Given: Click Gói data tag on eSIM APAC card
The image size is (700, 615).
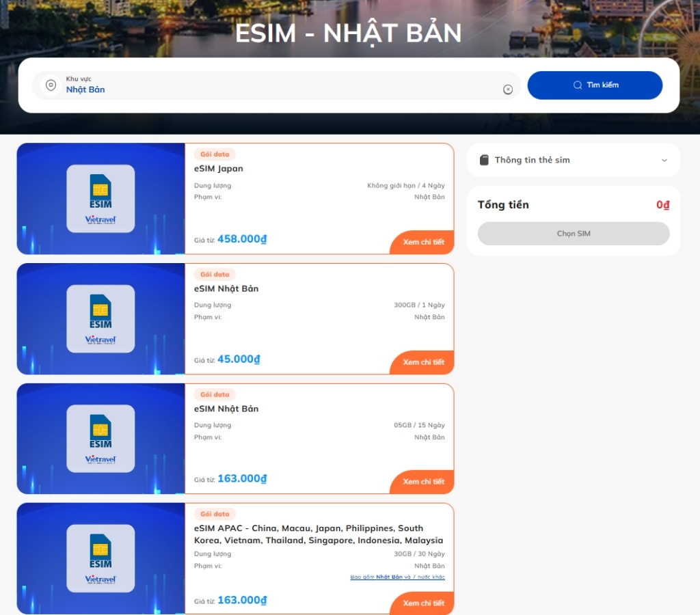Looking at the screenshot, I should point(215,514).
